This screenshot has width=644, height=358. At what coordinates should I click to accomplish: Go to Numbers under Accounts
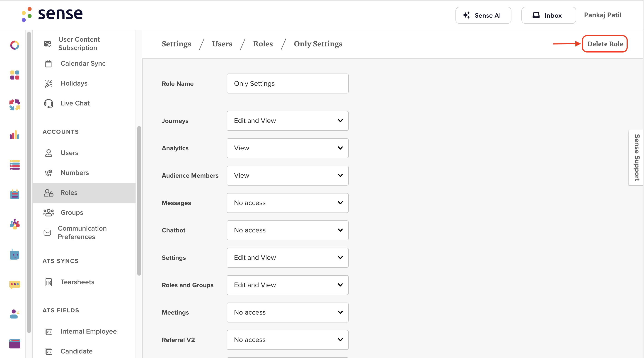pyautogui.click(x=75, y=173)
